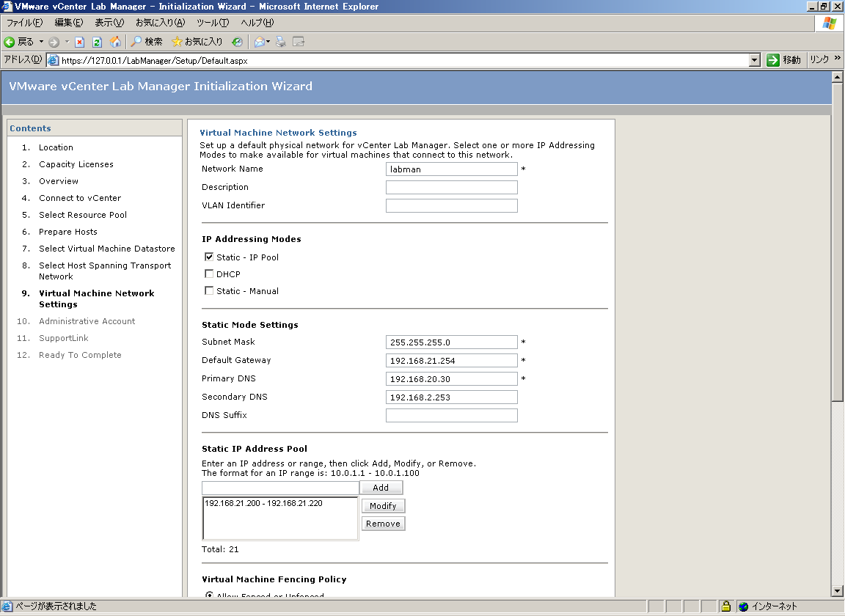
Task: Expand the address bar dropdown
Action: point(755,60)
